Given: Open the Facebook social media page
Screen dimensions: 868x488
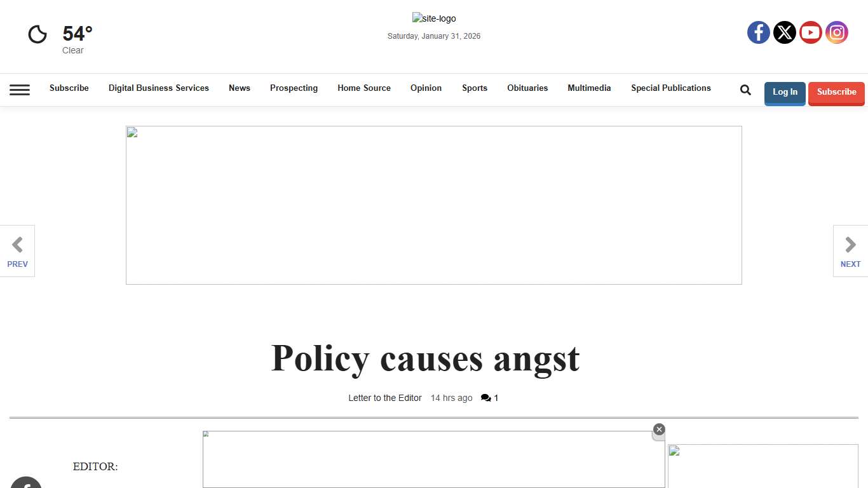Looking at the screenshot, I should (x=758, y=32).
